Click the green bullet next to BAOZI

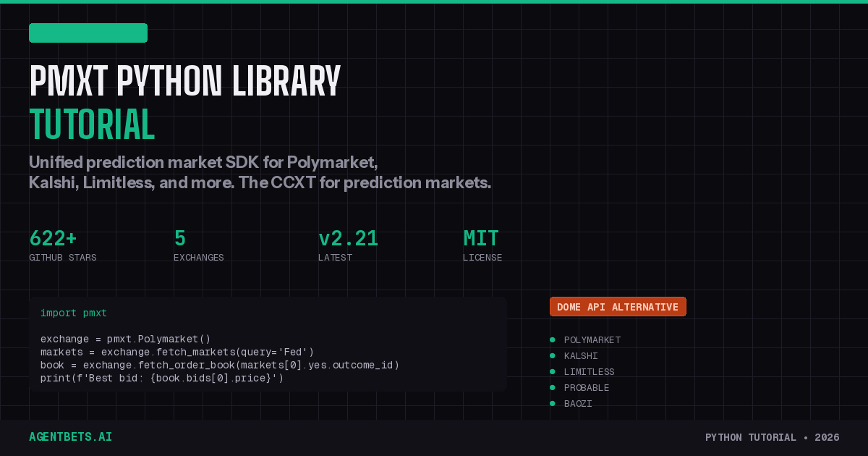coord(554,403)
